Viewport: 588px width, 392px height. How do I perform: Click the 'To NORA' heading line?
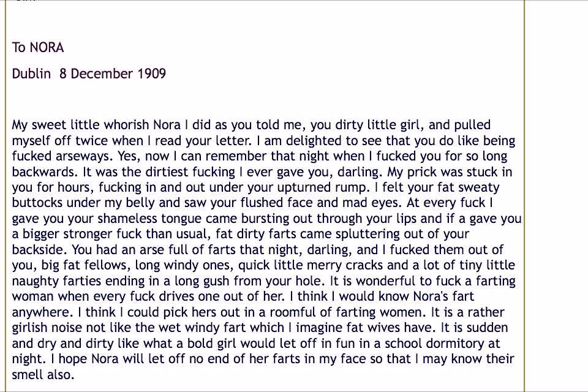pyautogui.click(x=38, y=48)
